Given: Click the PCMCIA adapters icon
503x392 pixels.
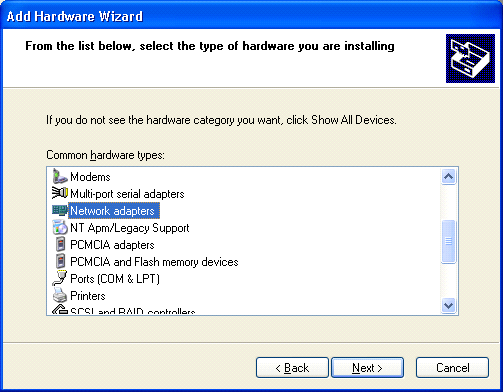Looking at the screenshot, I should (x=60, y=245).
